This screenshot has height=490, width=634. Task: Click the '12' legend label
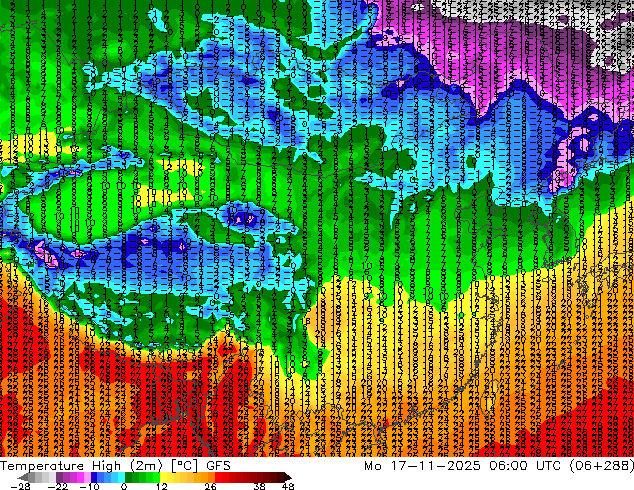pyautogui.click(x=162, y=486)
